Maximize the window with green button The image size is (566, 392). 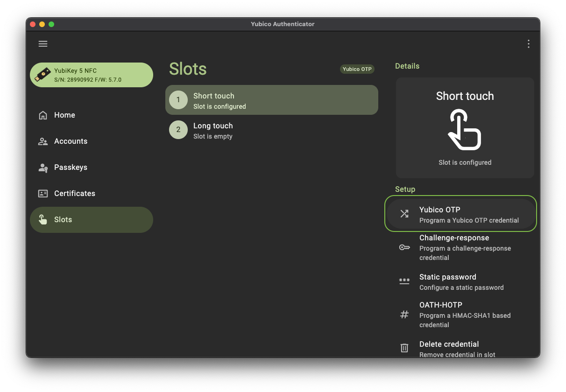(x=51, y=24)
